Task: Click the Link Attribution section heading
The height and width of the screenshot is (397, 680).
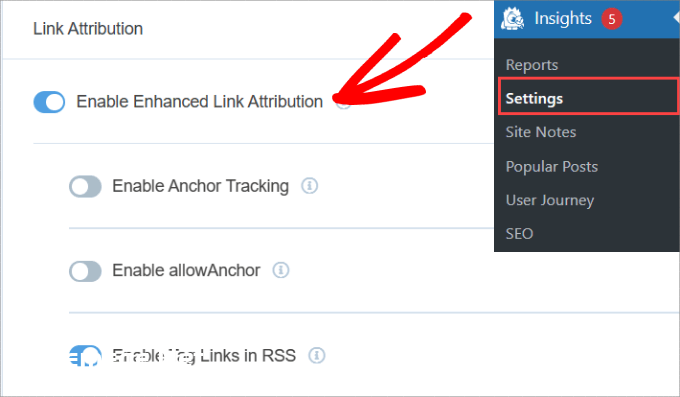Action: point(88,29)
